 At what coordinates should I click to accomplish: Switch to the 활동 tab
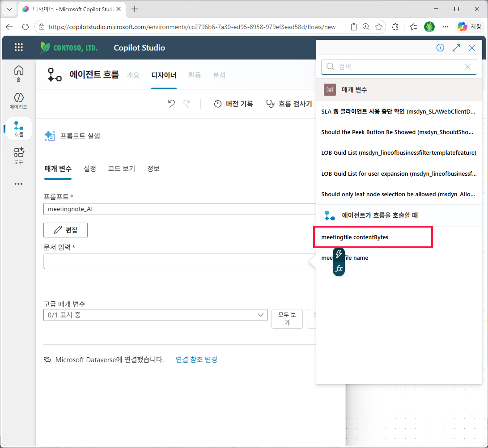(x=195, y=75)
